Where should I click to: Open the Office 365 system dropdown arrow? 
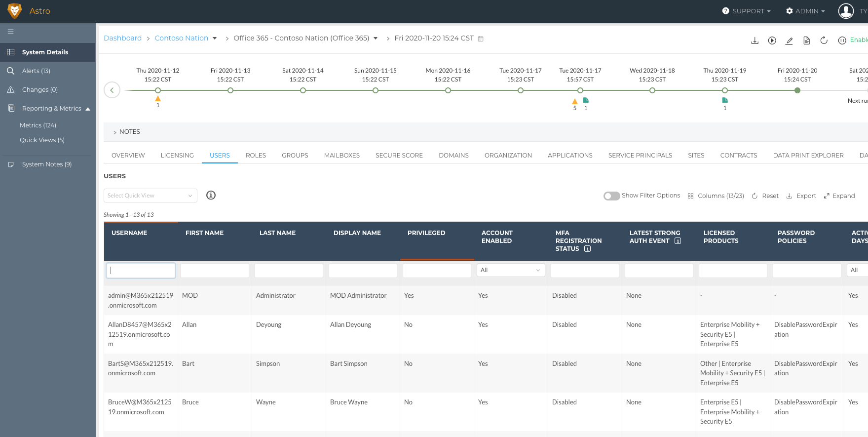[376, 39]
